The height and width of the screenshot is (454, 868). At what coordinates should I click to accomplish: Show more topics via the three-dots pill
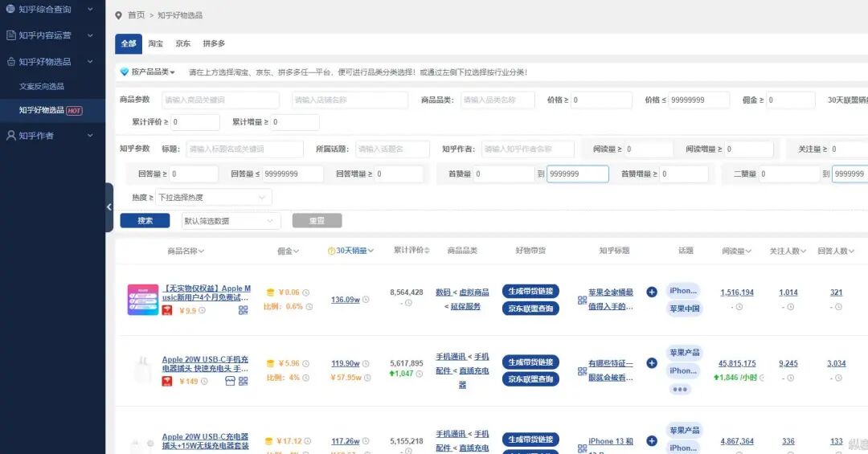tap(680, 389)
